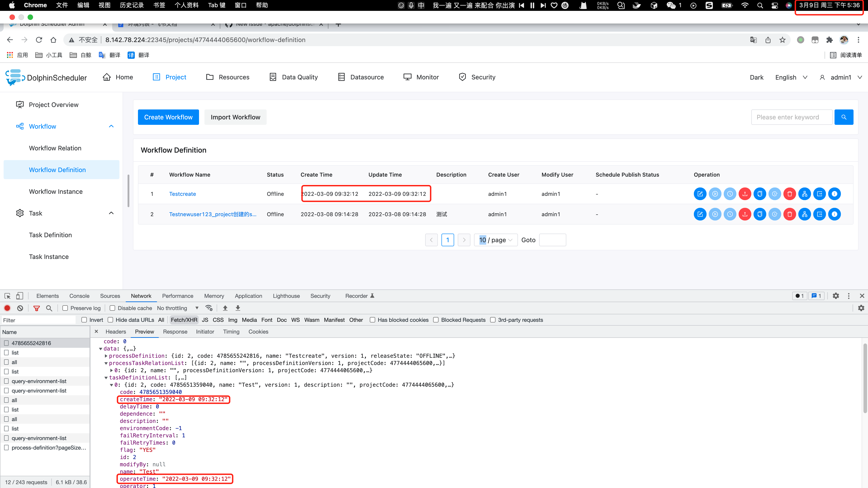Open the Chrome 视图 menu
The width and height of the screenshot is (868, 488).
tap(104, 5)
